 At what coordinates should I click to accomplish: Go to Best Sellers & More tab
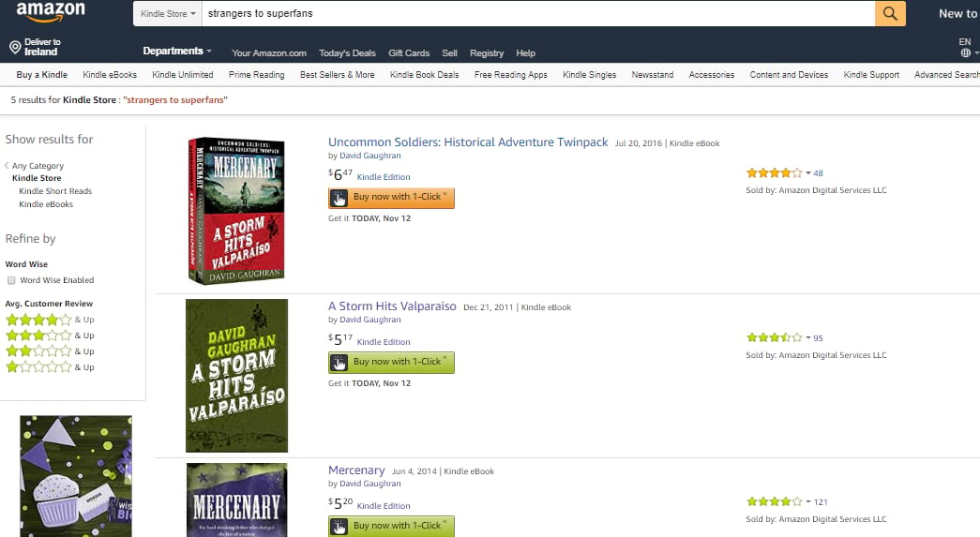[337, 74]
